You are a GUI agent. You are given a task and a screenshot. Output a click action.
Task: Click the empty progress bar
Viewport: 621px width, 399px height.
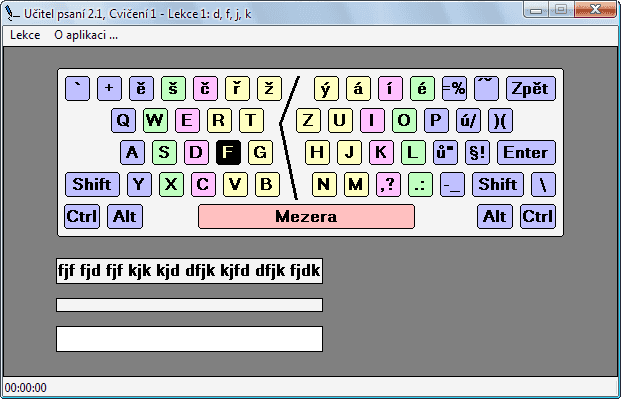coord(189,305)
